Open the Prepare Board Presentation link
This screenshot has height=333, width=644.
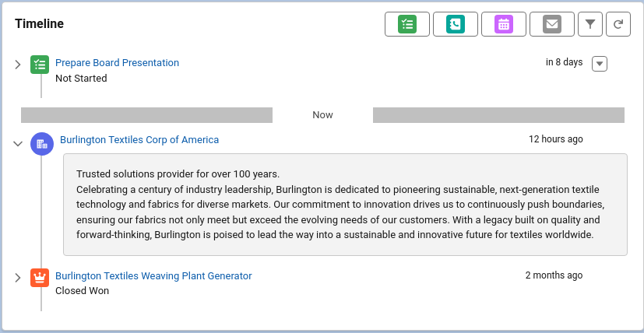[x=117, y=63]
